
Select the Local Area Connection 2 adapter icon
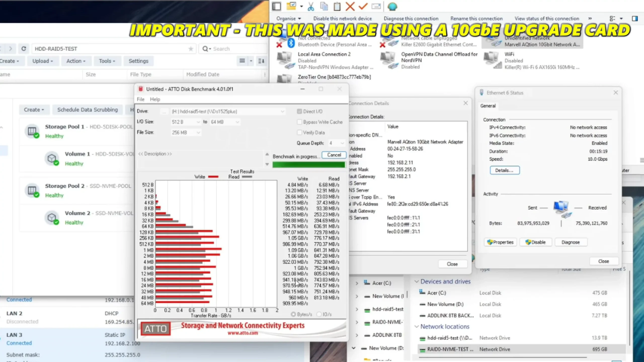click(285, 60)
